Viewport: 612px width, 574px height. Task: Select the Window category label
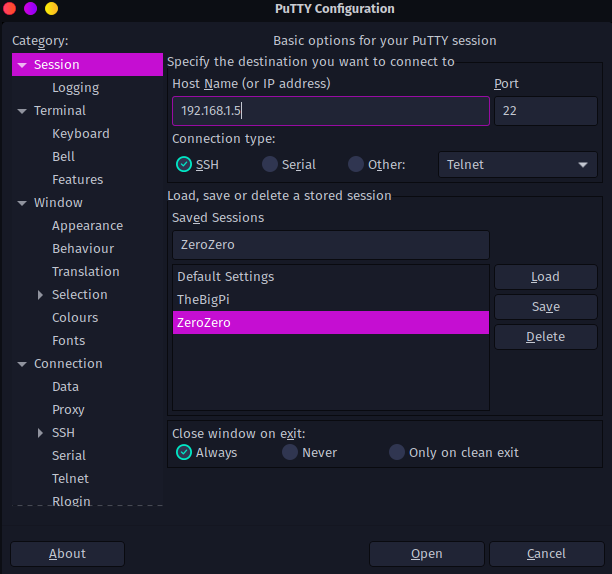(58, 203)
